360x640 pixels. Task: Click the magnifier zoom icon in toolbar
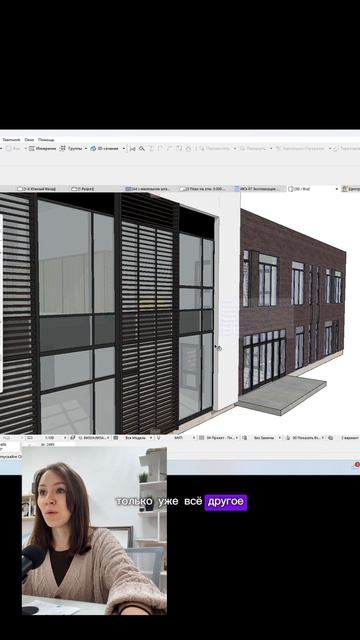(x=142, y=149)
